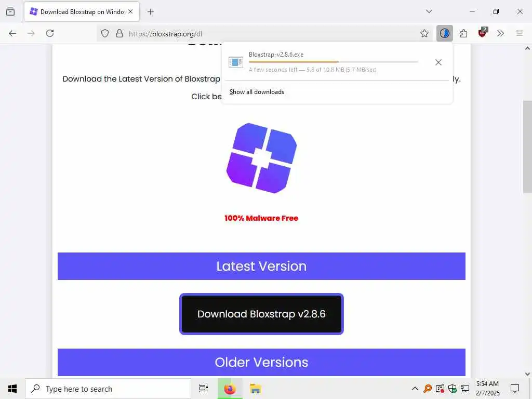Viewport: 532px width, 399px height.
Task: Open the uBlock Origin extension
Action: pyautogui.click(x=482, y=33)
